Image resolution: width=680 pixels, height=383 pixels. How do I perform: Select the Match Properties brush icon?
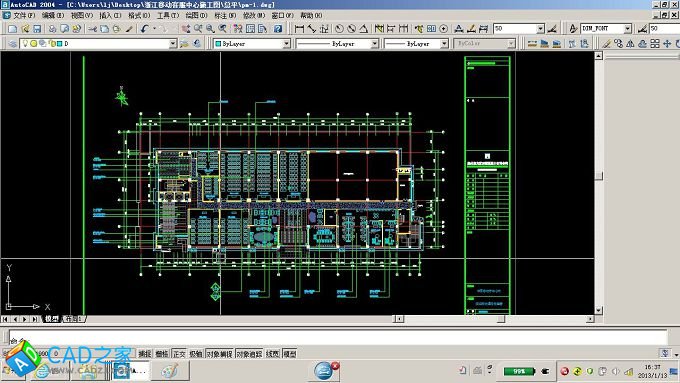click(129, 29)
